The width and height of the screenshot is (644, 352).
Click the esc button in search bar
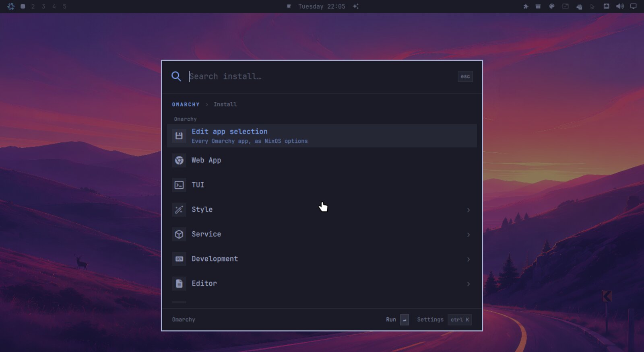click(465, 76)
